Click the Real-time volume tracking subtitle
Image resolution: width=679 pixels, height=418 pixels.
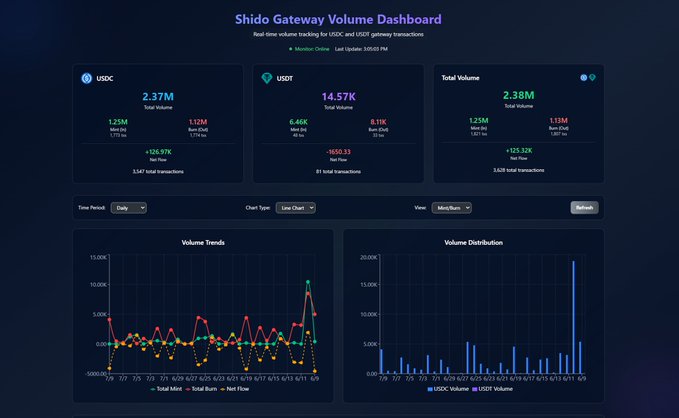(x=338, y=34)
